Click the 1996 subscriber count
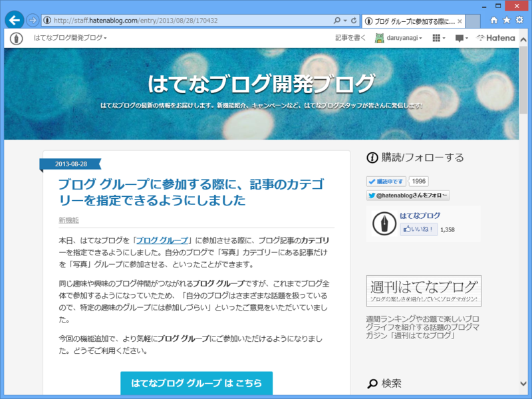This screenshot has width=532, height=399. (419, 182)
